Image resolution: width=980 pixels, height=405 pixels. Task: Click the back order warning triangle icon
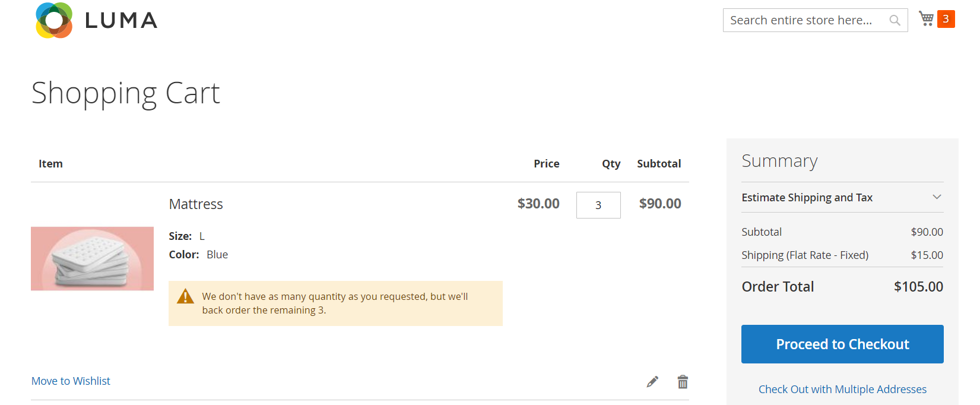(185, 296)
